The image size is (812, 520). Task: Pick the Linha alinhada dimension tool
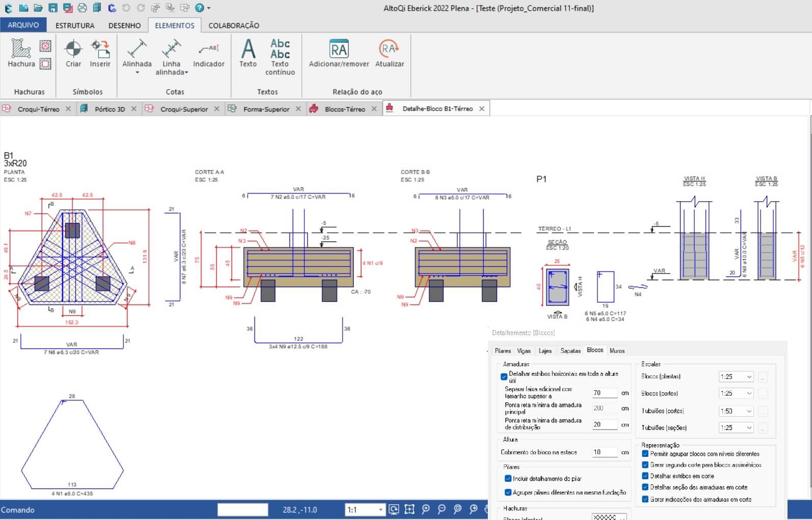coord(172,57)
